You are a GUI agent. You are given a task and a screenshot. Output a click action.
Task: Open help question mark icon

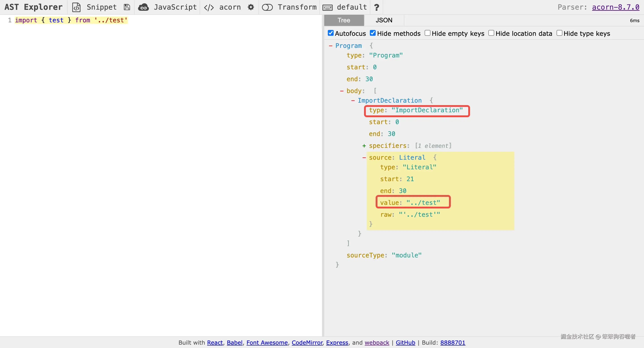(x=376, y=7)
